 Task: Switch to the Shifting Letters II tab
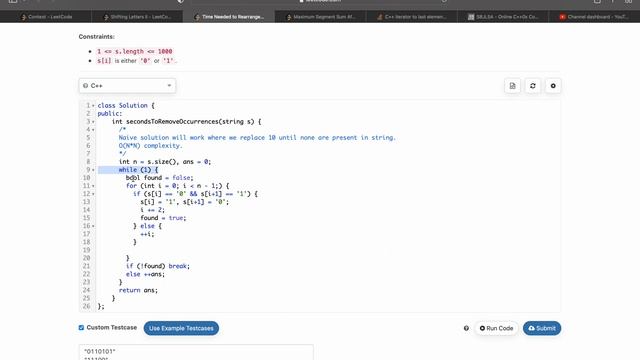click(x=137, y=17)
